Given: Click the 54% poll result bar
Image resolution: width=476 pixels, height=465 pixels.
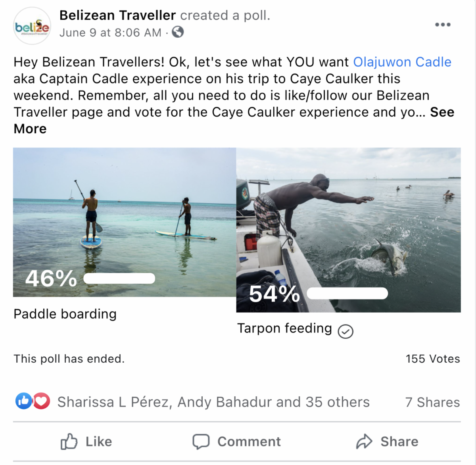Looking at the screenshot, I should [x=347, y=294].
